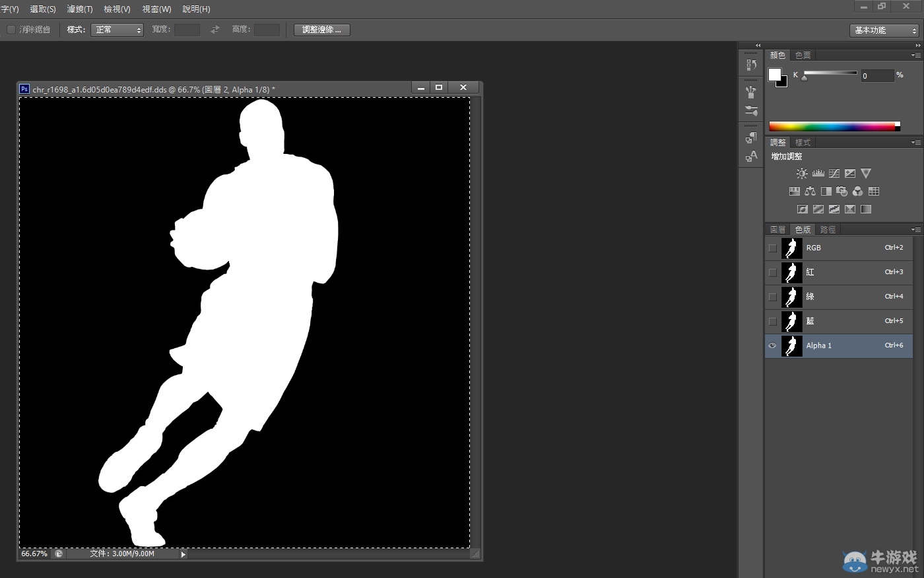Switch to the Layers tab 圖層
The height and width of the screenshot is (578, 924).
[778, 230]
